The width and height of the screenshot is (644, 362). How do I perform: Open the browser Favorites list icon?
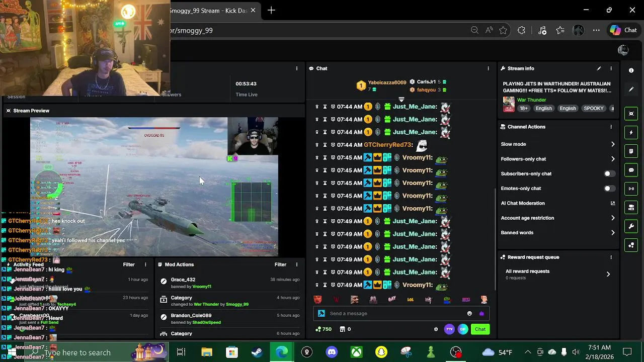point(560,30)
